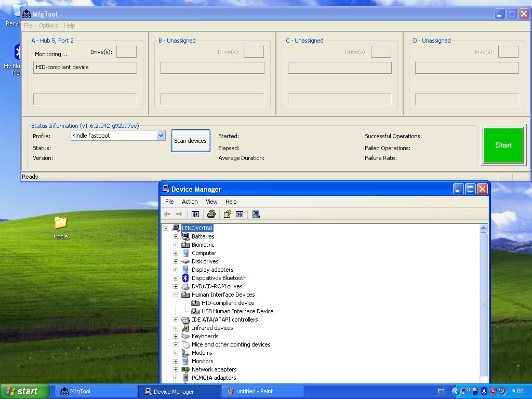Expand the Keyboards node

click(x=176, y=336)
